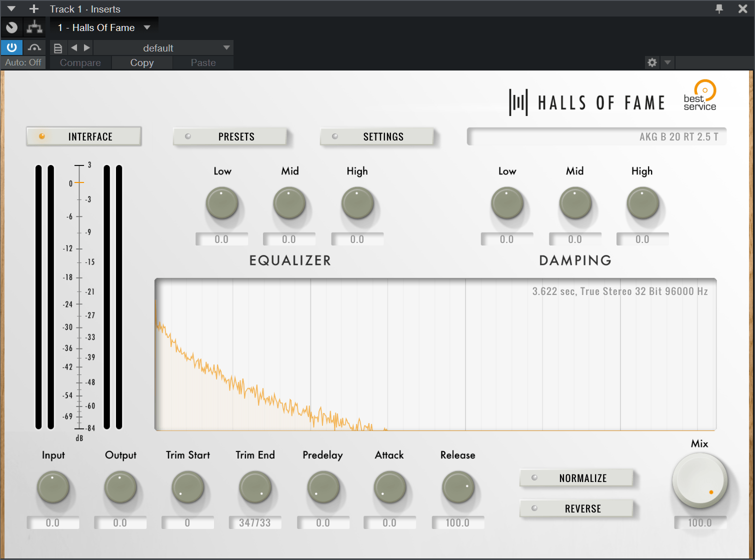Click the Predelay value field
Screen dimensions: 755x560
point(323,522)
